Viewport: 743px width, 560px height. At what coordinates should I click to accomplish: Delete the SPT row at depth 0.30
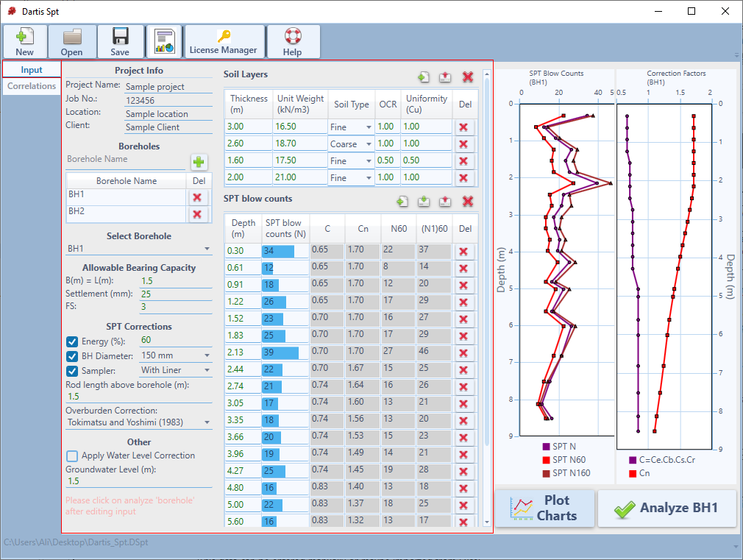[463, 252]
